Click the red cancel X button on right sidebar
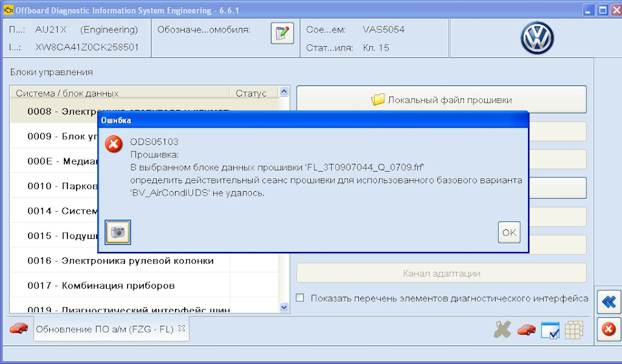This screenshot has height=364, width=622. click(608, 329)
